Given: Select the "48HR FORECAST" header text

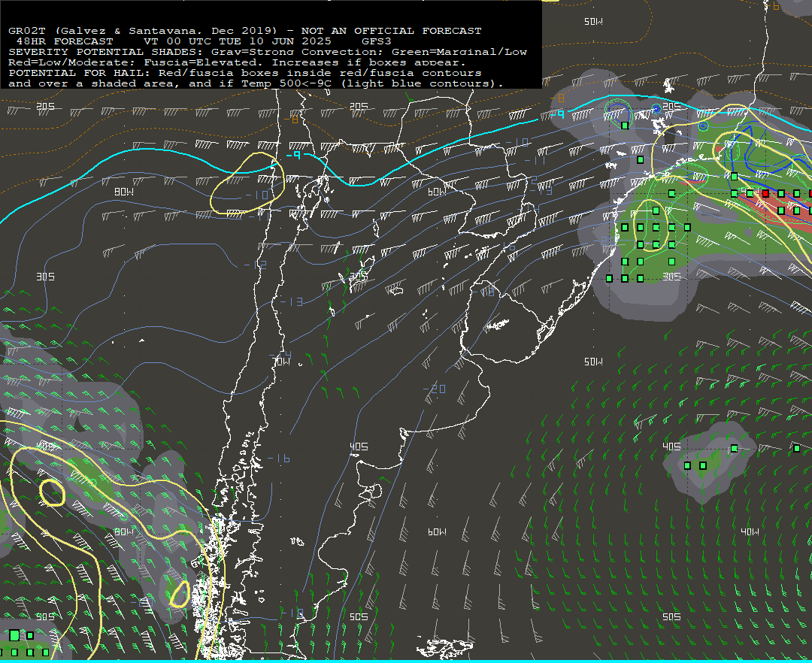Looking at the screenshot, I should (65, 41).
